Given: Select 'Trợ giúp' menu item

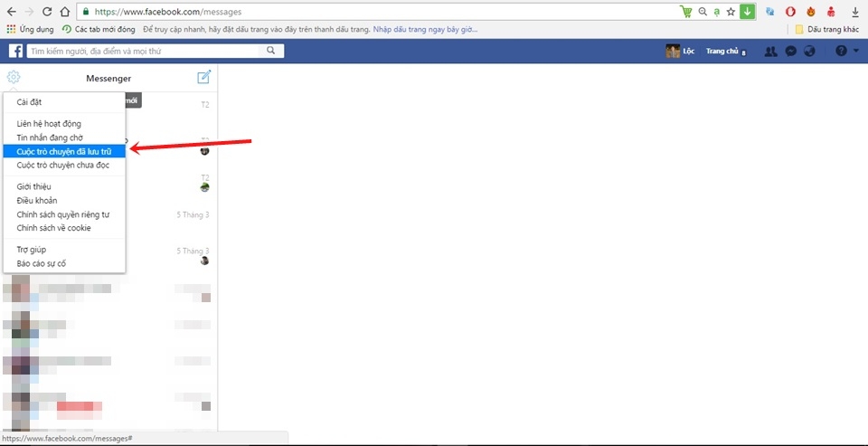Looking at the screenshot, I should (64, 250).
